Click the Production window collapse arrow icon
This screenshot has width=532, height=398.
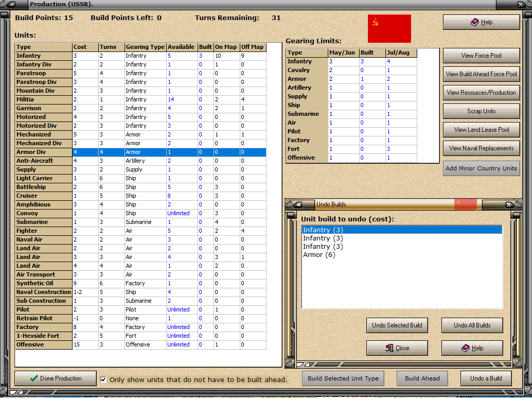pyautogui.click(x=11, y=5)
